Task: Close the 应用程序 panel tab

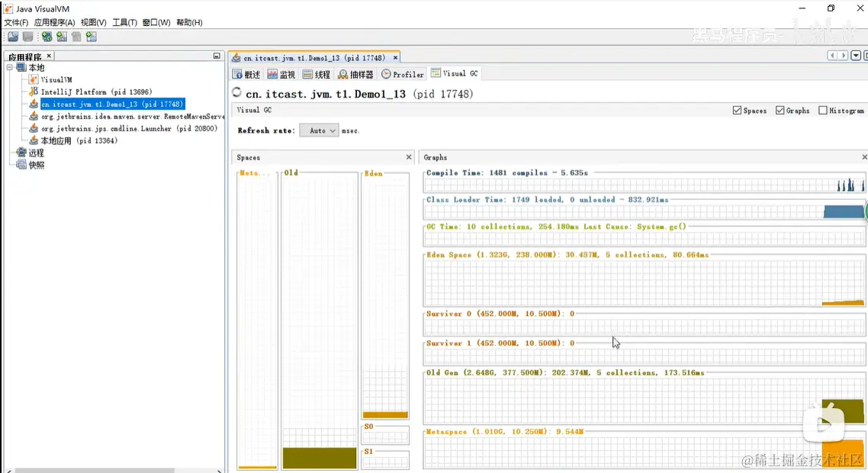Action: pyautogui.click(x=50, y=56)
